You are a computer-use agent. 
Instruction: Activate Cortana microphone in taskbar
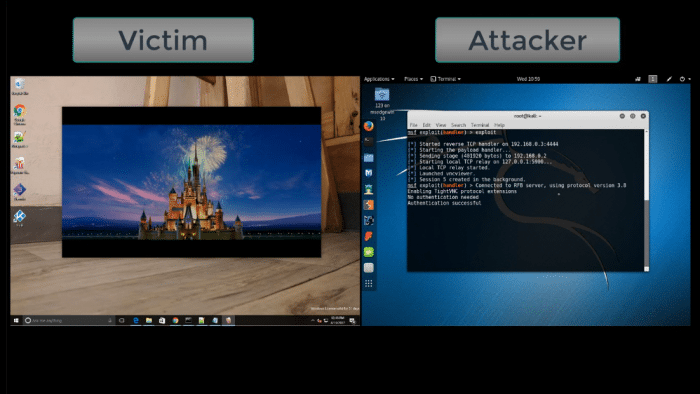110,320
